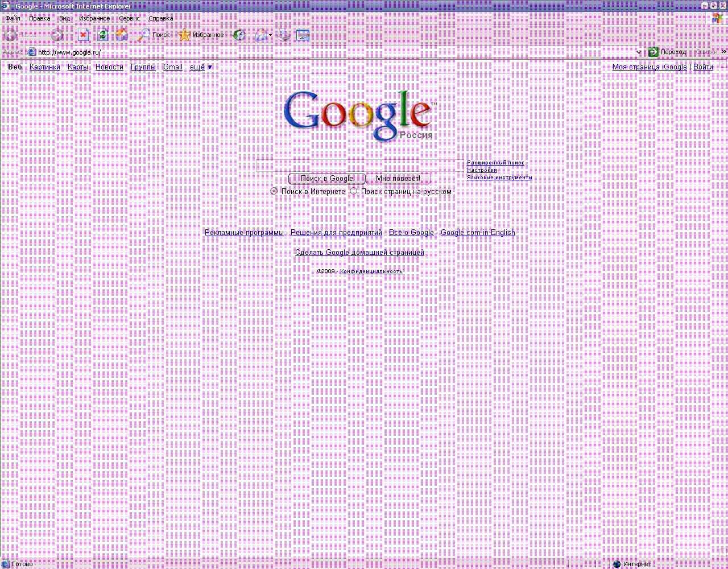Click the Интернет zone globe icon
728x569 pixels.
pyautogui.click(x=617, y=564)
